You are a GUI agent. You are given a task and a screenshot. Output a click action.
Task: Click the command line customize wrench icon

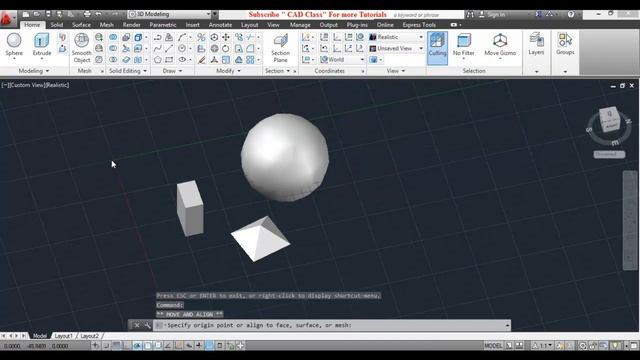(147, 325)
